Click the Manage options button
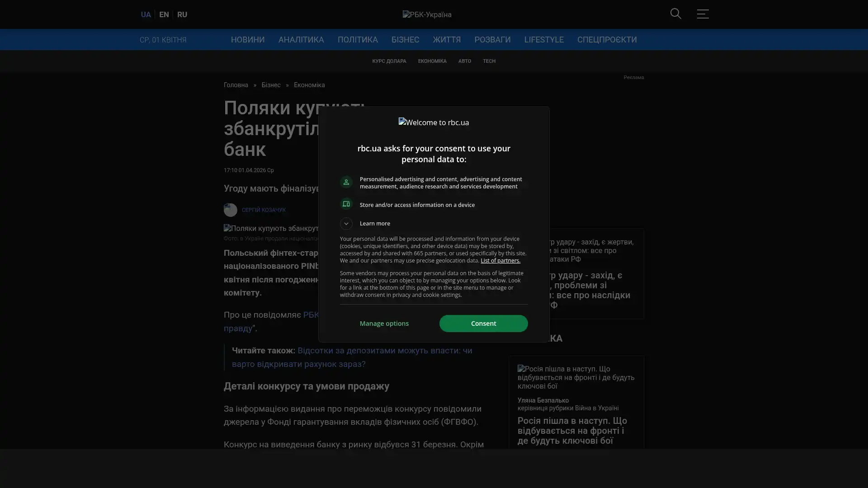Screen dimensions: 868x488 pyautogui.click(x=384, y=324)
